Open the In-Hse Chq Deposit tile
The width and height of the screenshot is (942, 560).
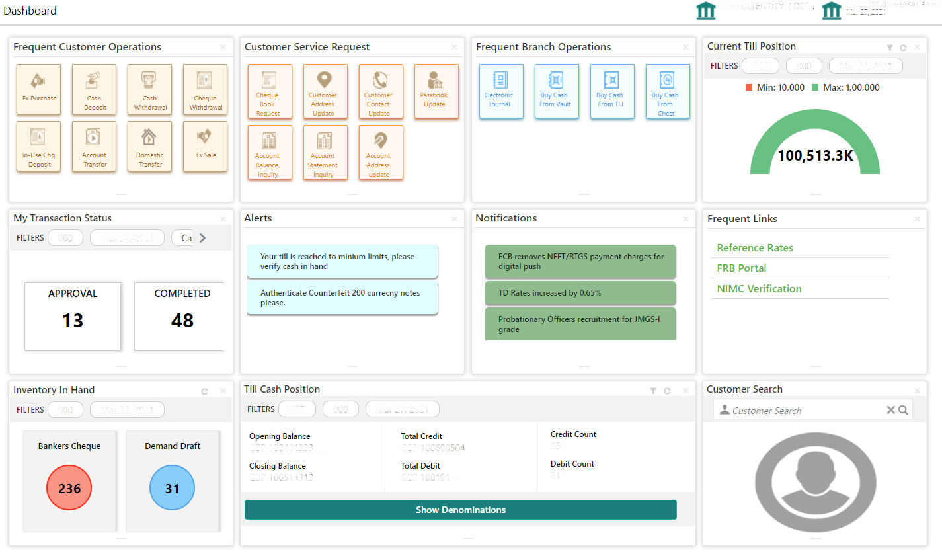pos(39,146)
